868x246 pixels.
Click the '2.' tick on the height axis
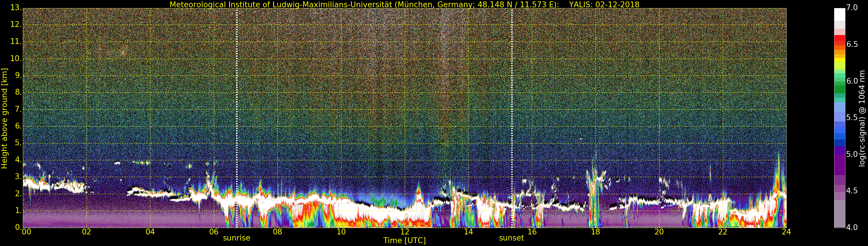pyautogui.click(x=18, y=193)
